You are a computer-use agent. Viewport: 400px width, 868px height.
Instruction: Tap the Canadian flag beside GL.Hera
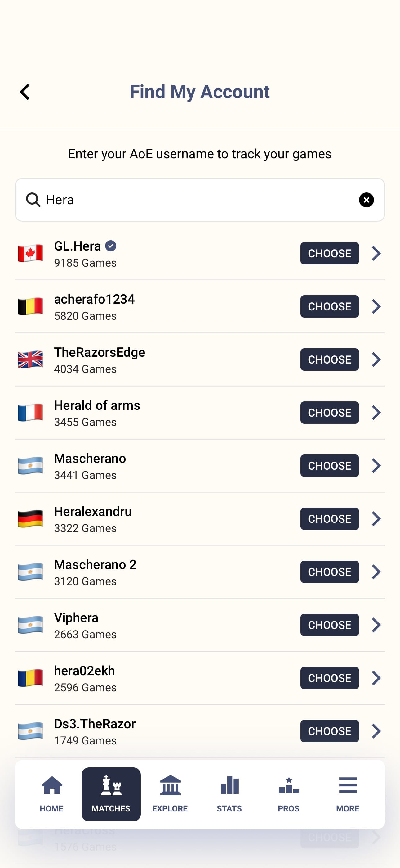30,253
